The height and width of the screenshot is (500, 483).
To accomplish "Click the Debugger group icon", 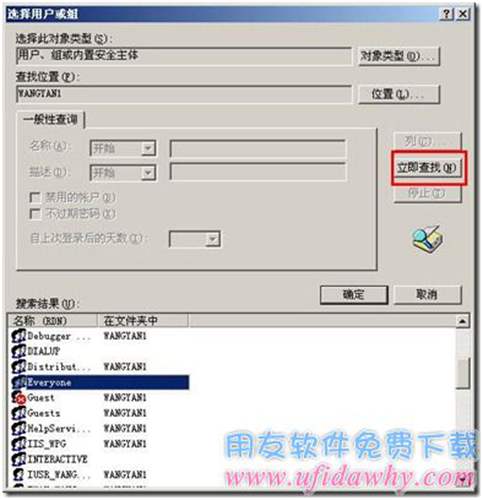I will [x=19, y=336].
